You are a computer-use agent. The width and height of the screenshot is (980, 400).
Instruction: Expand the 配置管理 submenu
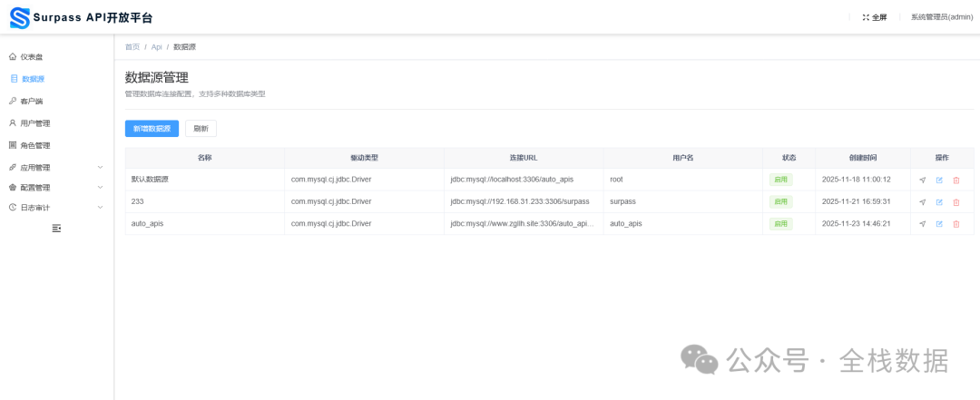[x=56, y=188]
